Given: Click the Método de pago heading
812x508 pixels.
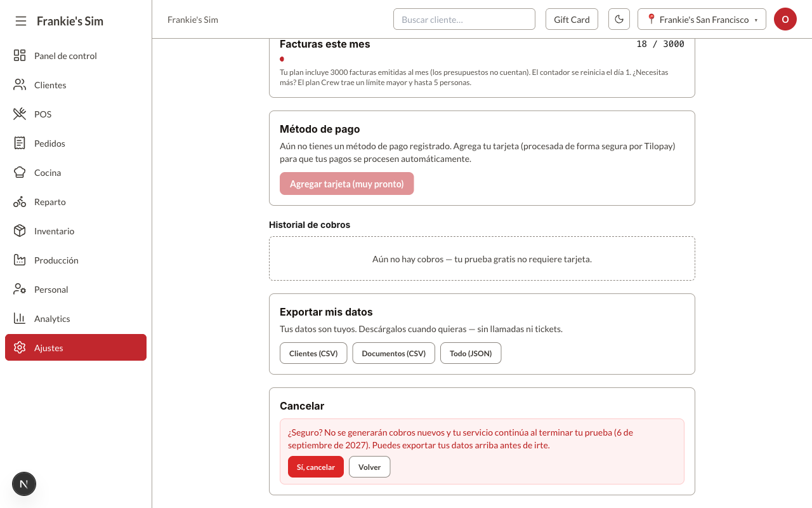Looking at the screenshot, I should point(320,129).
